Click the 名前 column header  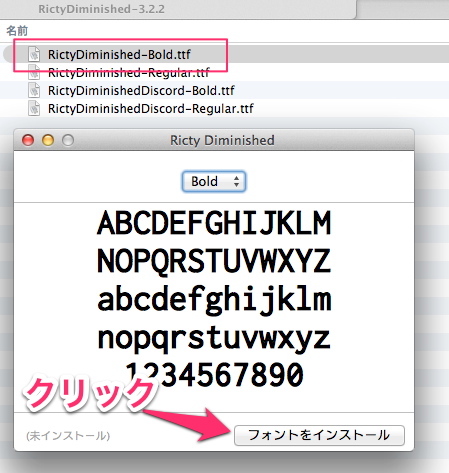(x=17, y=31)
